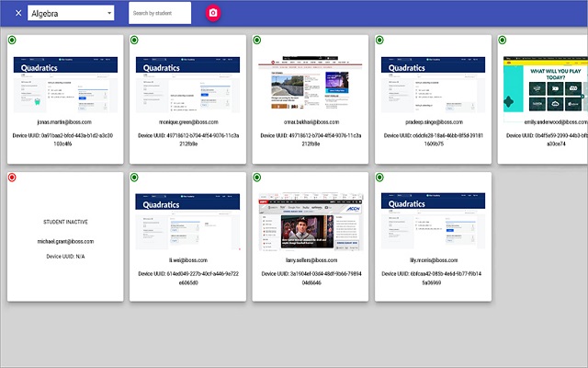Click green status icon on jonas.martin card
The image size is (588, 368).
point(12,40)
